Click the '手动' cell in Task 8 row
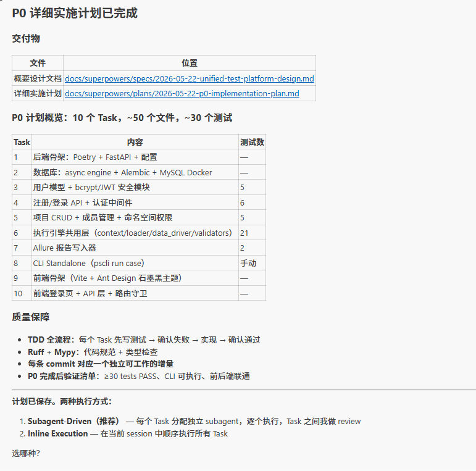 pos(252,263)
